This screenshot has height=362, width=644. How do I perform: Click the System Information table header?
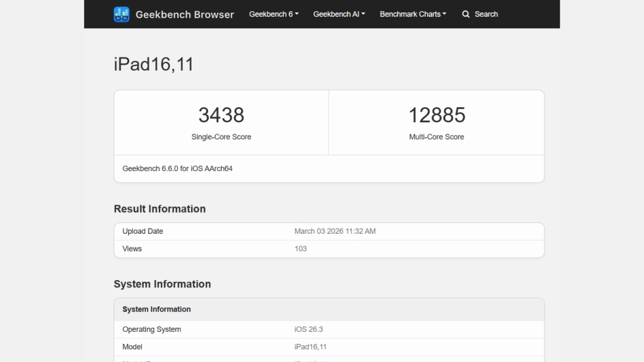tap(156, 309)
